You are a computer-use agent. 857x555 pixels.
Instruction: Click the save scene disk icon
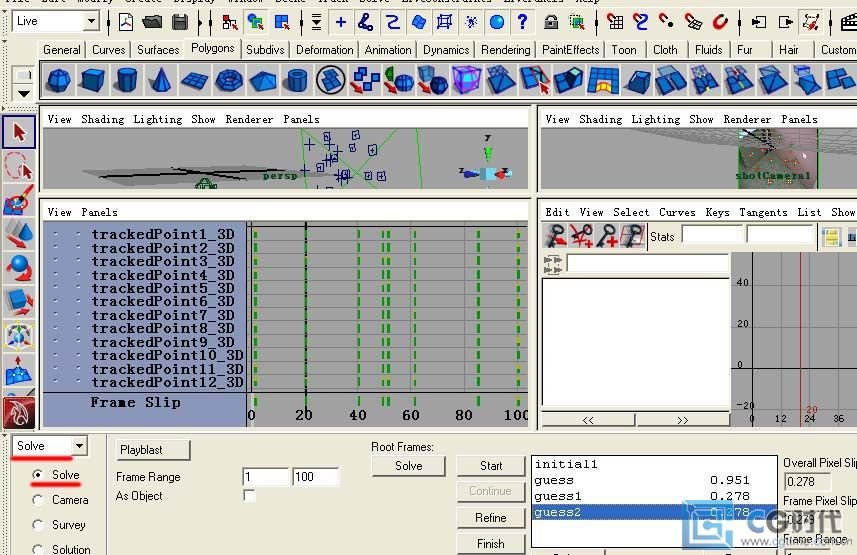180,22
